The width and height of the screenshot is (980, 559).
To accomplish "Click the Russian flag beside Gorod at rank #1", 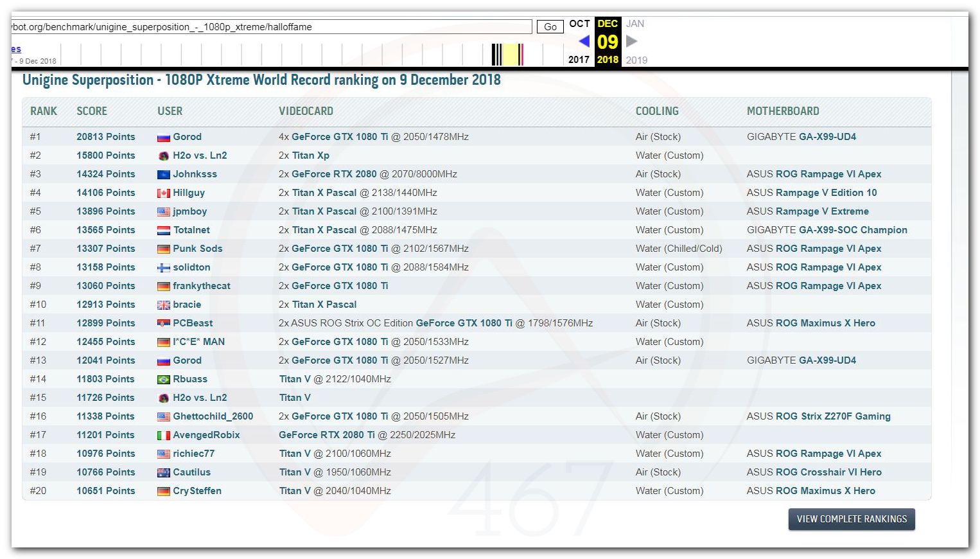I will [164, 138].
